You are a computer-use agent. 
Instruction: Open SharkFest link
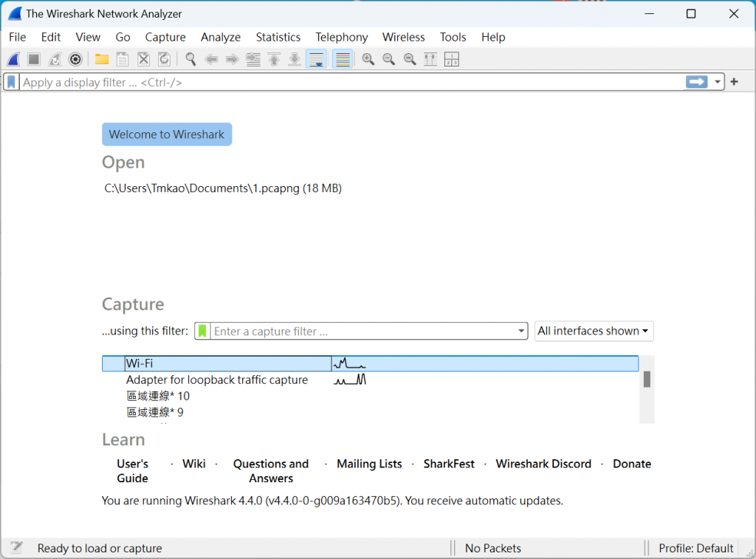449,464
